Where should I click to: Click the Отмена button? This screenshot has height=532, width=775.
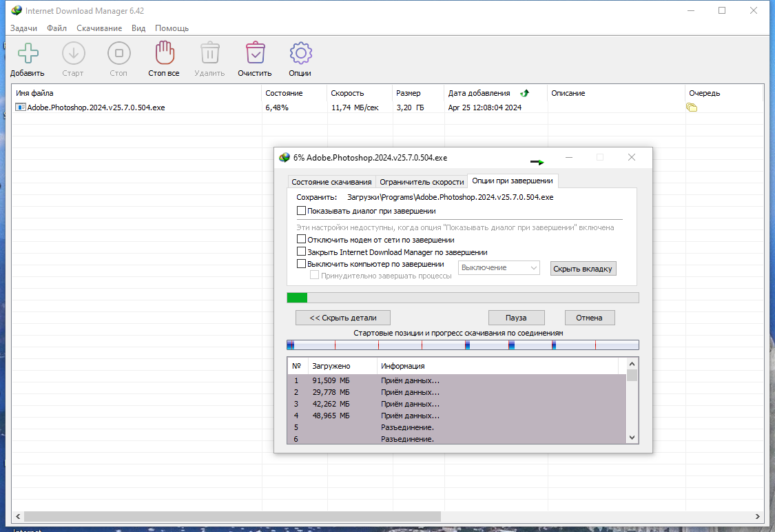click(589, 318)
